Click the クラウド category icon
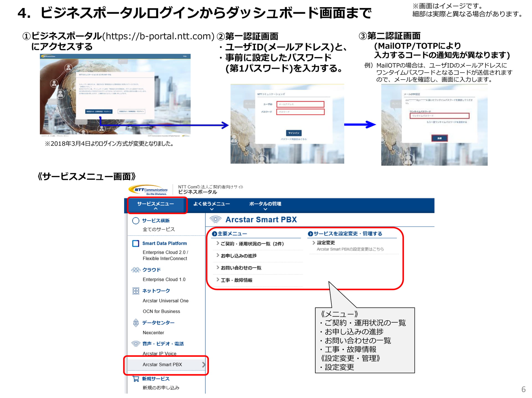Image resolution: width=532 pixels, height=398 pixels. pos(136,270)
